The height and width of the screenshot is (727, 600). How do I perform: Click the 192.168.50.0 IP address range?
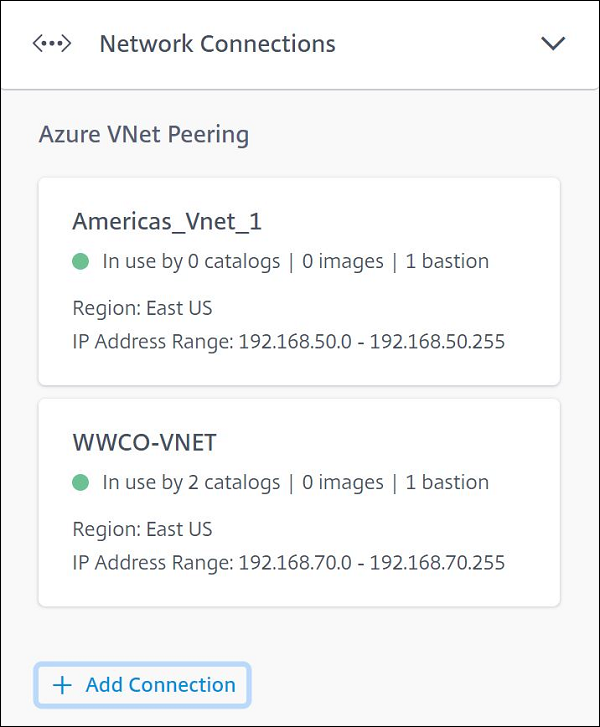coord(371,342)
